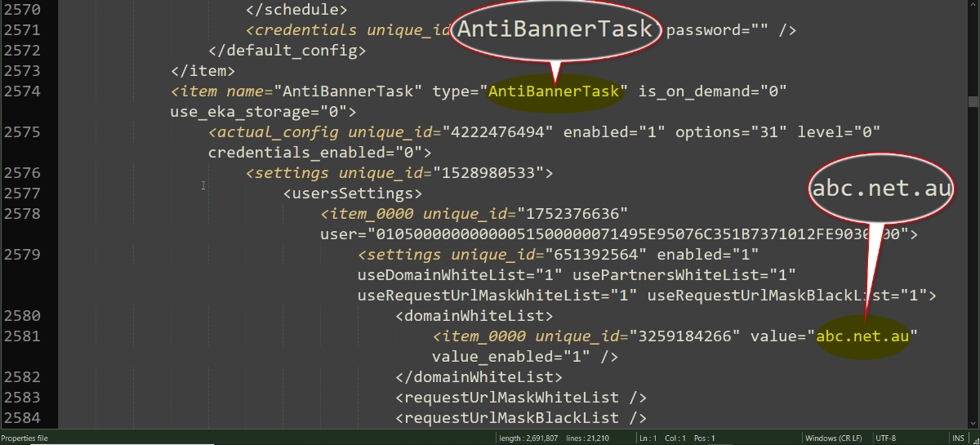
Task: Click line number 2582 in the margin
Action: (x=22, y=377)
